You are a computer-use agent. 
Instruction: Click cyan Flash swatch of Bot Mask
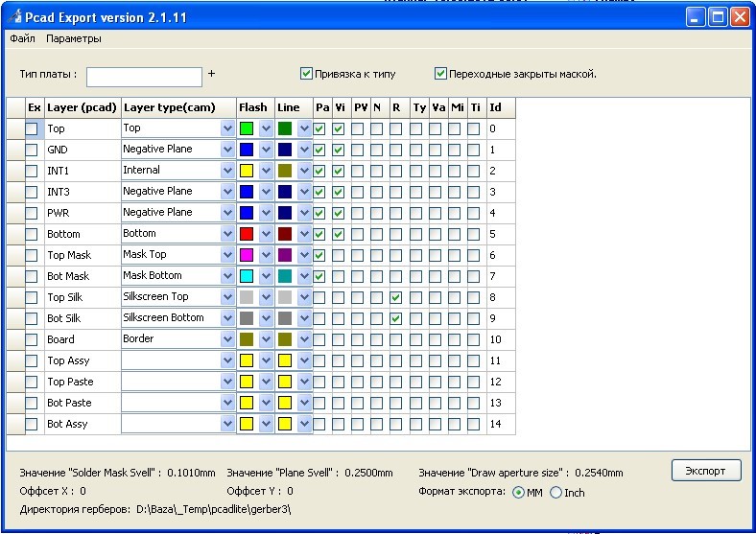point(247,276)
